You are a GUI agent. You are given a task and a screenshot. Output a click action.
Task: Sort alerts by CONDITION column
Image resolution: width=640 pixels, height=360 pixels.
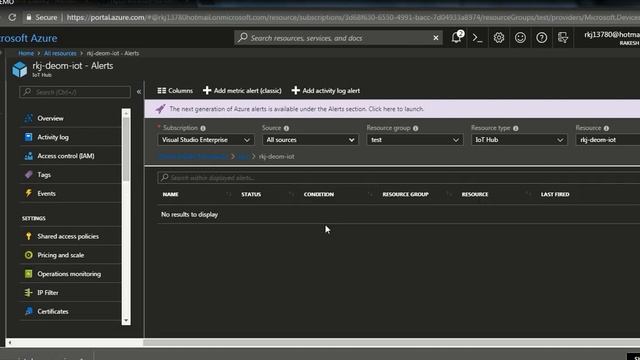pyautogui.click(x=319, y=194)
